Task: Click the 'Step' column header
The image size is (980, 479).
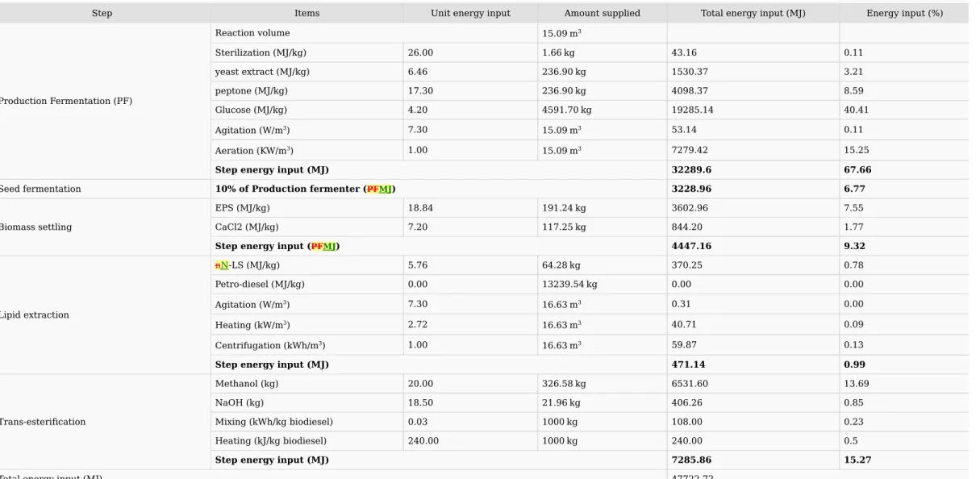Action: click(x=102, y=13)
